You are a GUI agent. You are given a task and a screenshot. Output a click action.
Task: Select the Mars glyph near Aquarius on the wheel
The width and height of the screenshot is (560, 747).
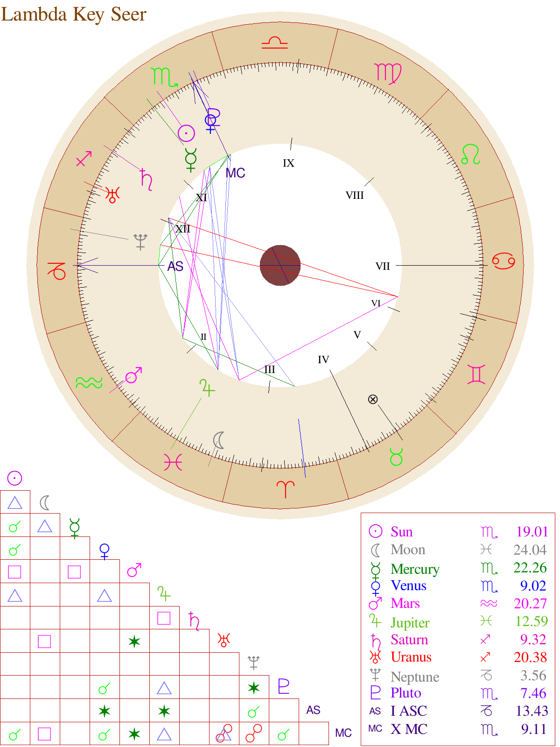tap(133, 375)
